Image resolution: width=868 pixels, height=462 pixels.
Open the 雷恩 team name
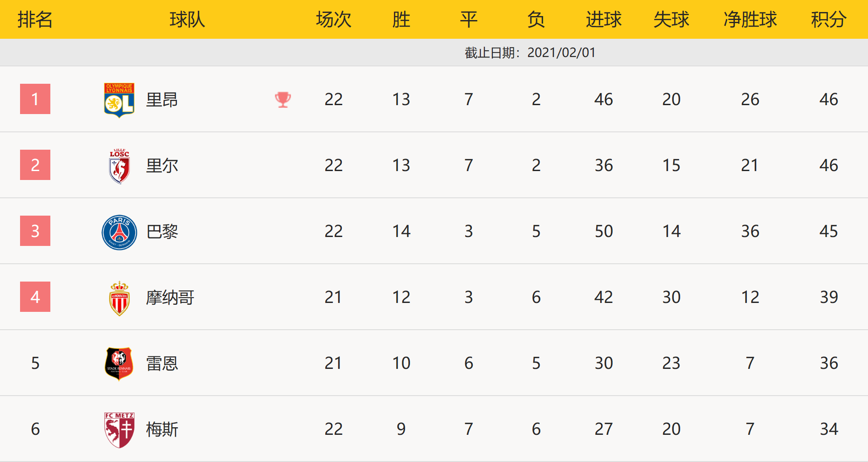click(x=162, y=364)
